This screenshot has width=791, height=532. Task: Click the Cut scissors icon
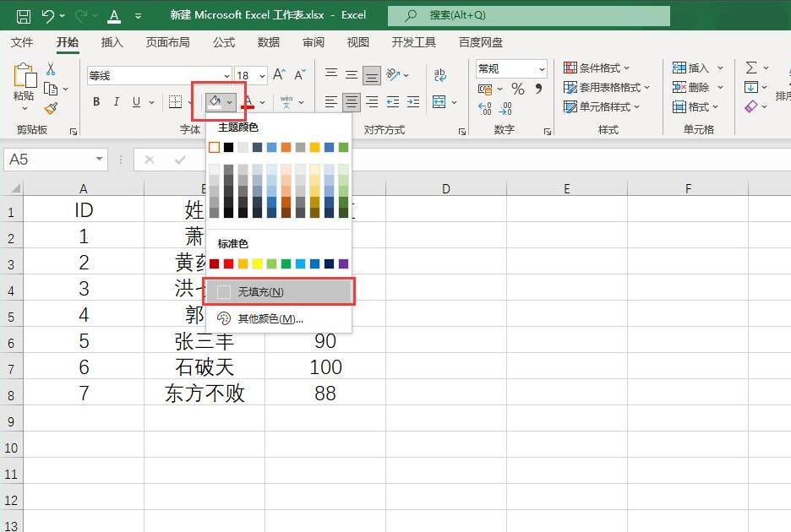pos(51,68)
